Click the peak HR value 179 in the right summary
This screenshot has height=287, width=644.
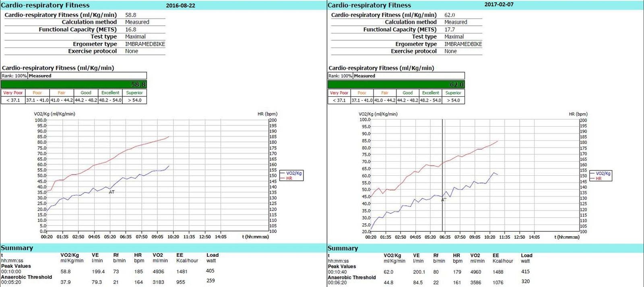click(457, 272)
